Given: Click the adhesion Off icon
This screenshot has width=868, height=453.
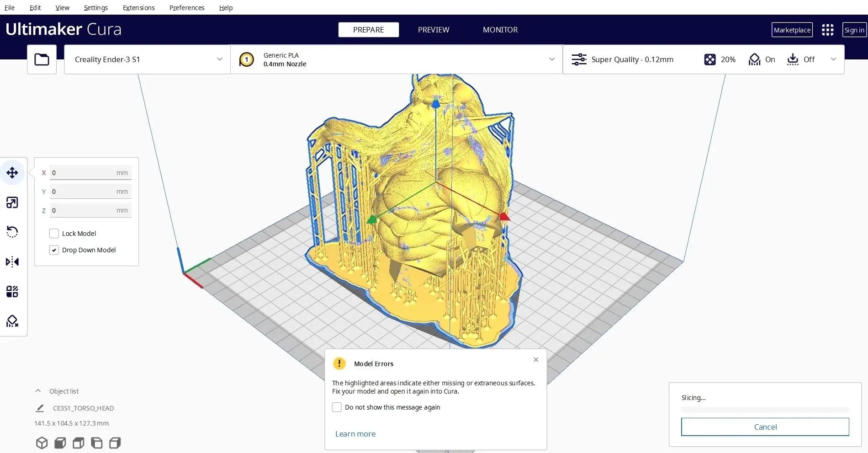Looking at the screenshot, I should click(x=793, y=59).
